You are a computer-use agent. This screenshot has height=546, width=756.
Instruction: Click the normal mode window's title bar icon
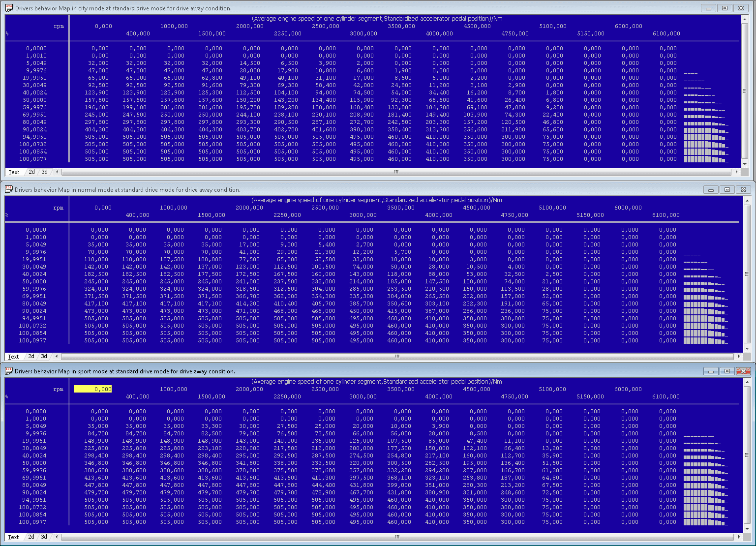(9, 189)
